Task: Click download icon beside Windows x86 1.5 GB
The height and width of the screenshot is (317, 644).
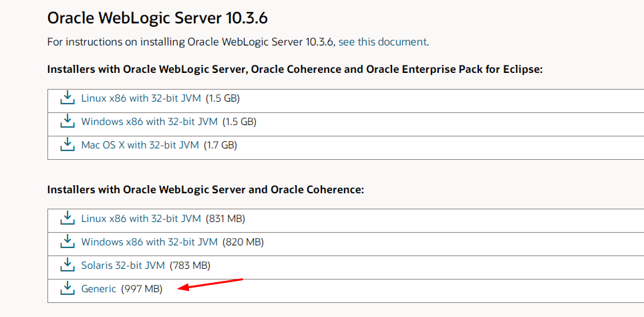Action: point(67,122)
